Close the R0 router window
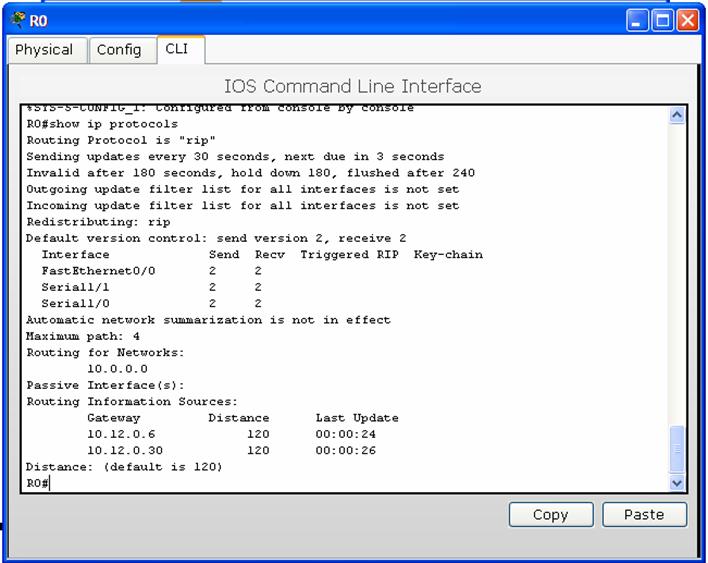The height and width of the screenshot is (563, 708). pyautogui.click(x=687, y=20)
